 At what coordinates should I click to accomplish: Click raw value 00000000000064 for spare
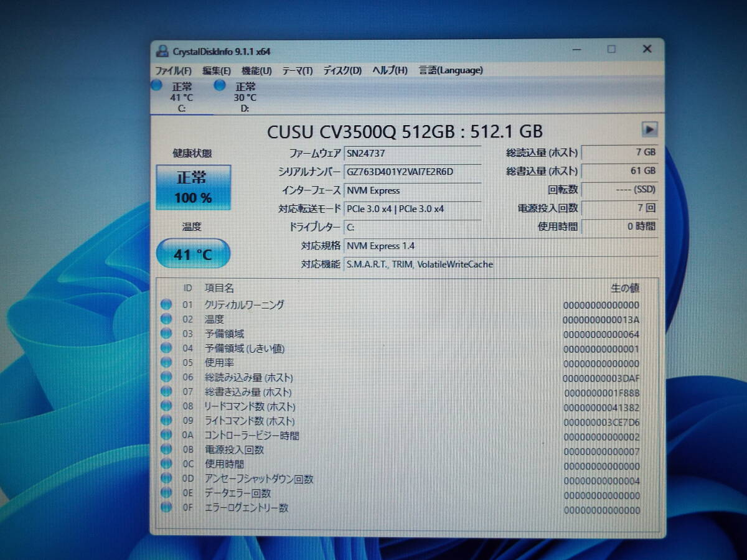click(601, 334)
